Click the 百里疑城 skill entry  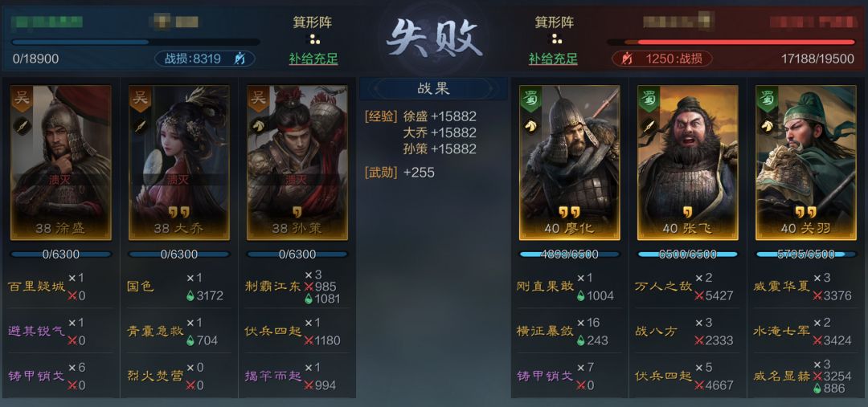click(36, 287)
